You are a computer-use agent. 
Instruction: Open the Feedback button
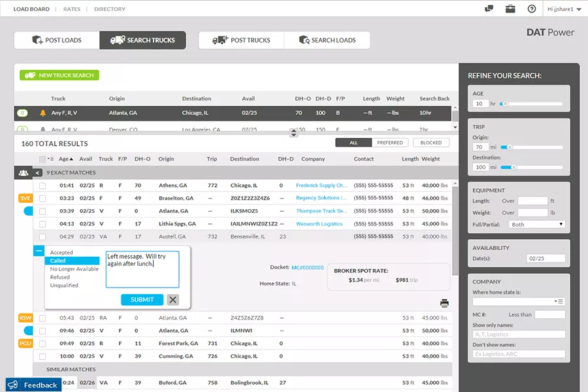(33, 385)
